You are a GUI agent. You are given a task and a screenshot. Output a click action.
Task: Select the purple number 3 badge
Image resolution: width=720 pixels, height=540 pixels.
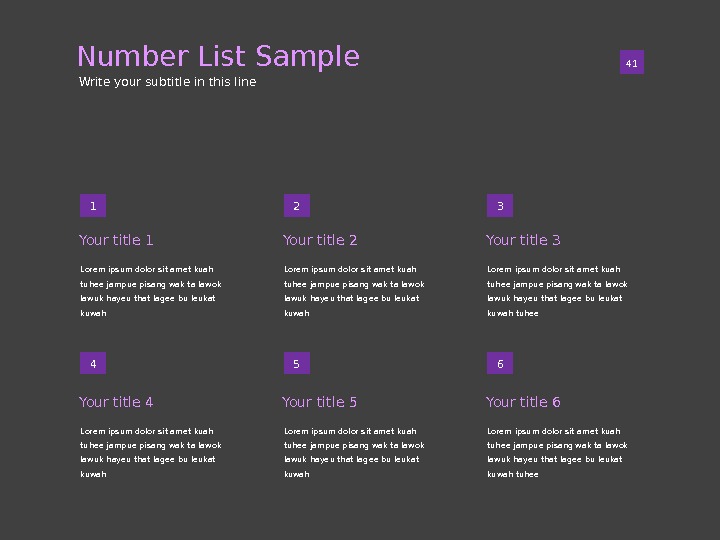click(x=500, y=207)
